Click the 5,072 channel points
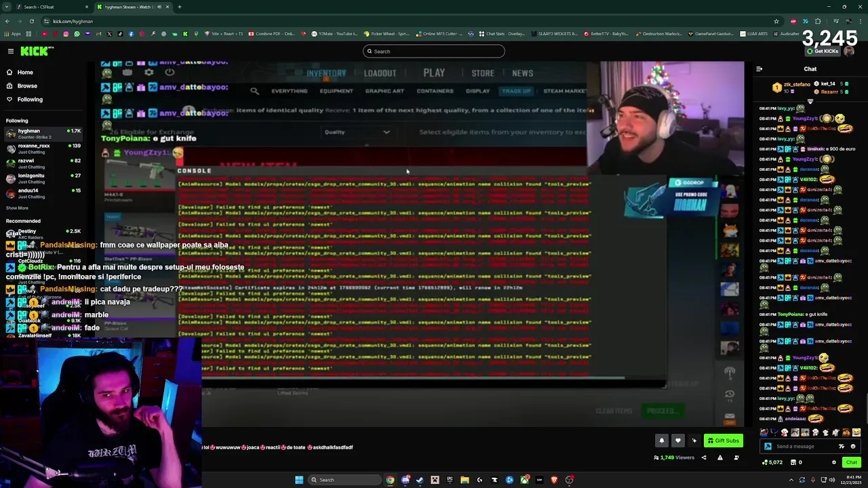This screenshot has width=868, height=488. tap(772, 462)
